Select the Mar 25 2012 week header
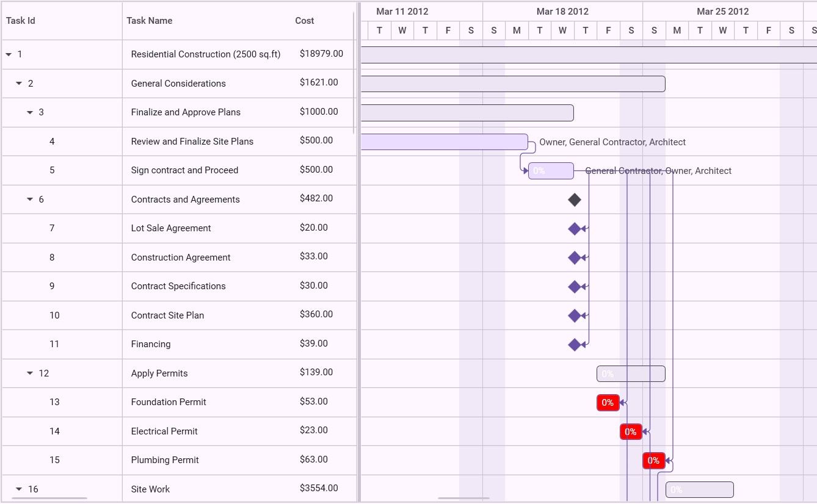The height and width of the screenshot is (504, 817). click(x=723, y=12)
